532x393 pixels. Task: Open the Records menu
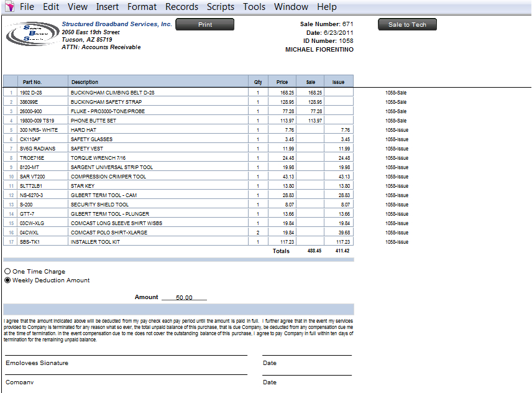pyautogui.click(x=181, y=7)
